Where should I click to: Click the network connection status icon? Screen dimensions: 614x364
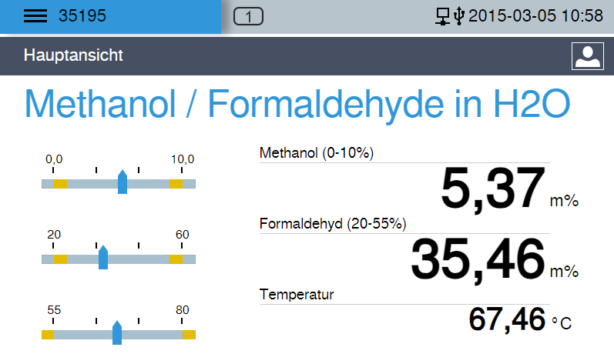click(443, 16)
